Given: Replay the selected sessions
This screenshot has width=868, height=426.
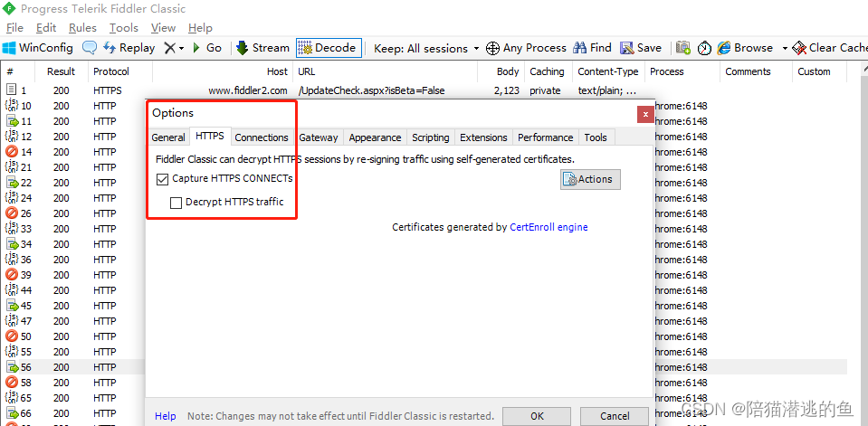Looking at the screenshot, I should point(129,48).
